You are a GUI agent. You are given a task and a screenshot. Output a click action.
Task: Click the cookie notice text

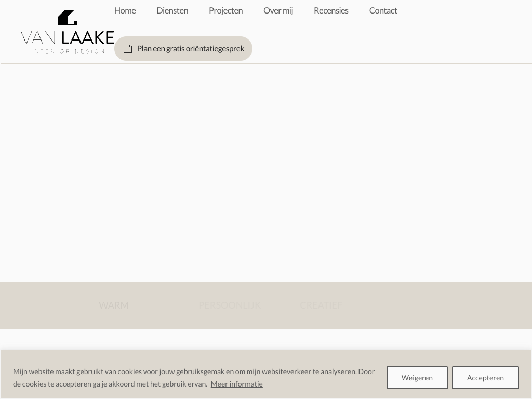[x=193, y=371]
